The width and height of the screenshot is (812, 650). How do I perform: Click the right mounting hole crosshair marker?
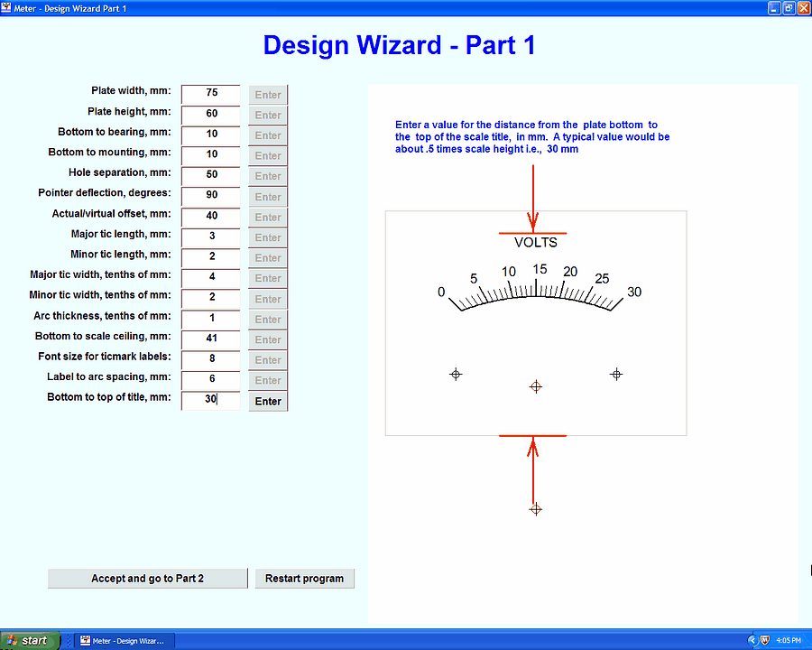click(x=616, y=374)
